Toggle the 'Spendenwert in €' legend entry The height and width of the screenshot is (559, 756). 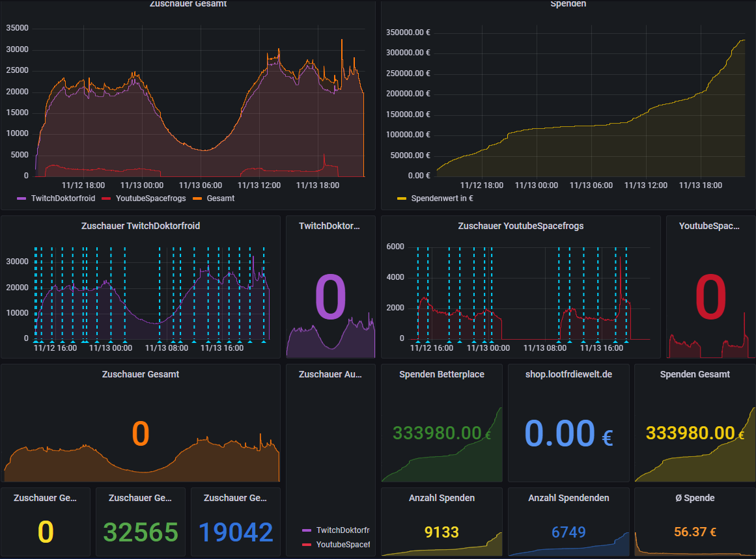pyautogui.click(x=442, y=198)
